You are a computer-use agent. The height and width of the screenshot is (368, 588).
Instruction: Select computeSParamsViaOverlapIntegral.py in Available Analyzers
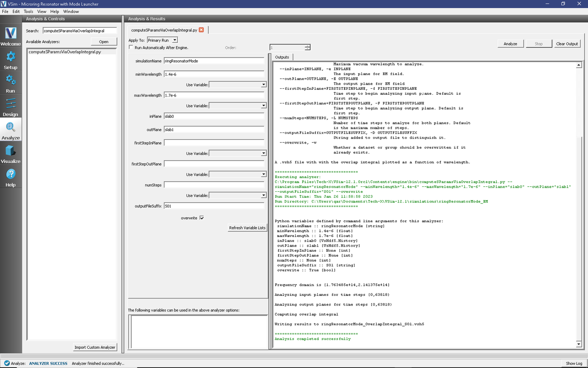[x=65, y=52]
